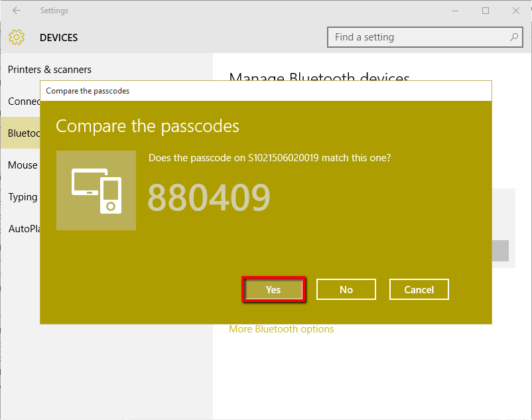Select Printers & scanners in the sidebar
The image size is (532, 420).
49,69
